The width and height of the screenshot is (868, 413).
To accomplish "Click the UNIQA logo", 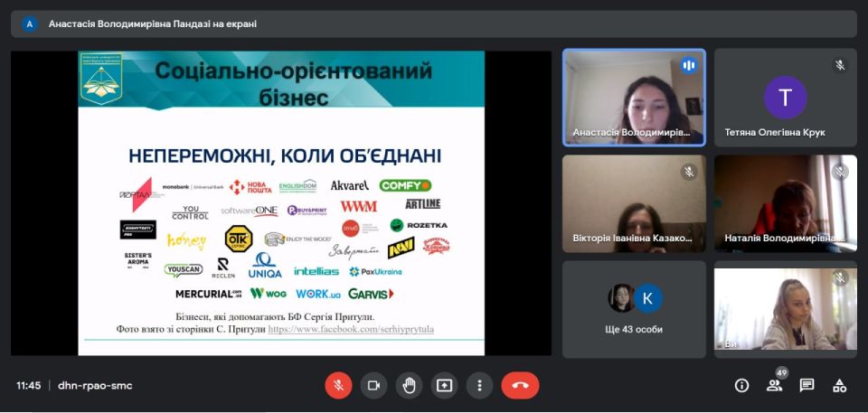I will (x=265, y=265).
